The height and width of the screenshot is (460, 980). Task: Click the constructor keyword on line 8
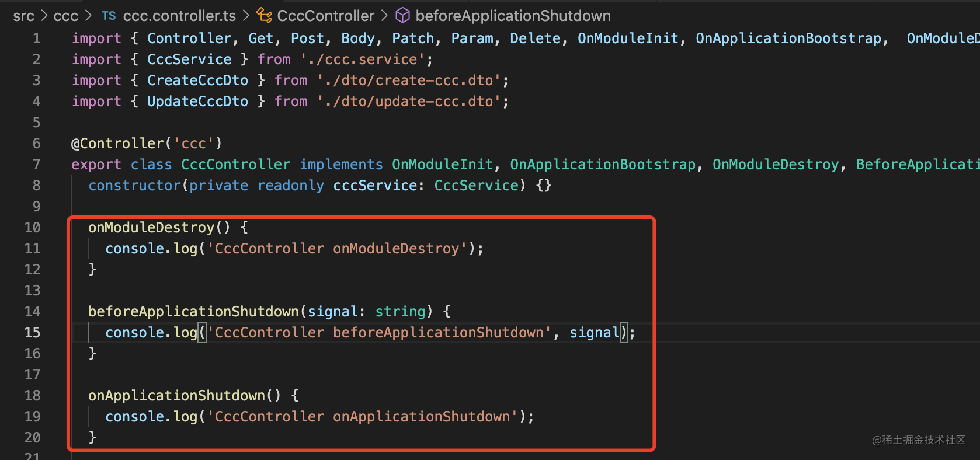pos(135,186)
